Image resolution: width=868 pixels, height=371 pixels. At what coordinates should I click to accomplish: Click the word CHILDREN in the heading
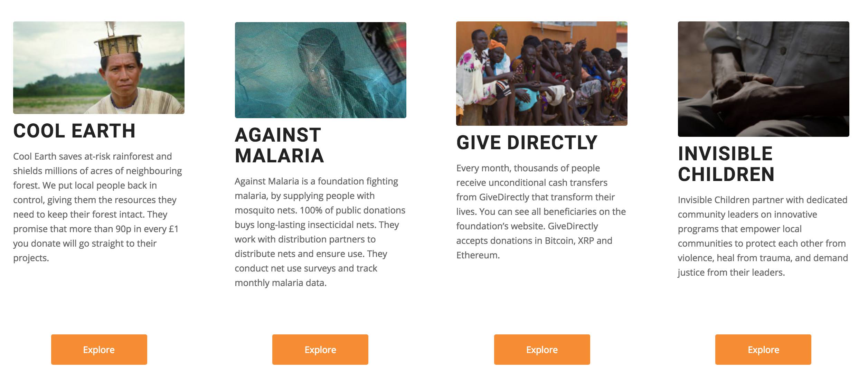click(726, 174)
